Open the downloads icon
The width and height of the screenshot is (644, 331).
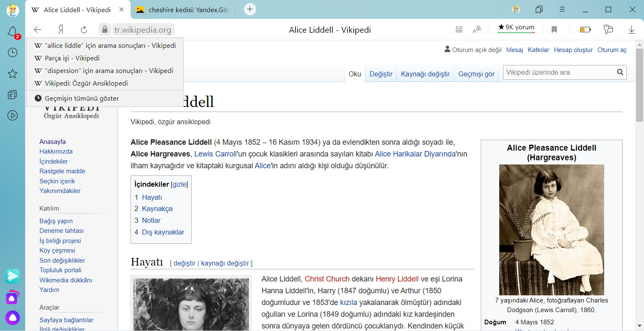631,29
